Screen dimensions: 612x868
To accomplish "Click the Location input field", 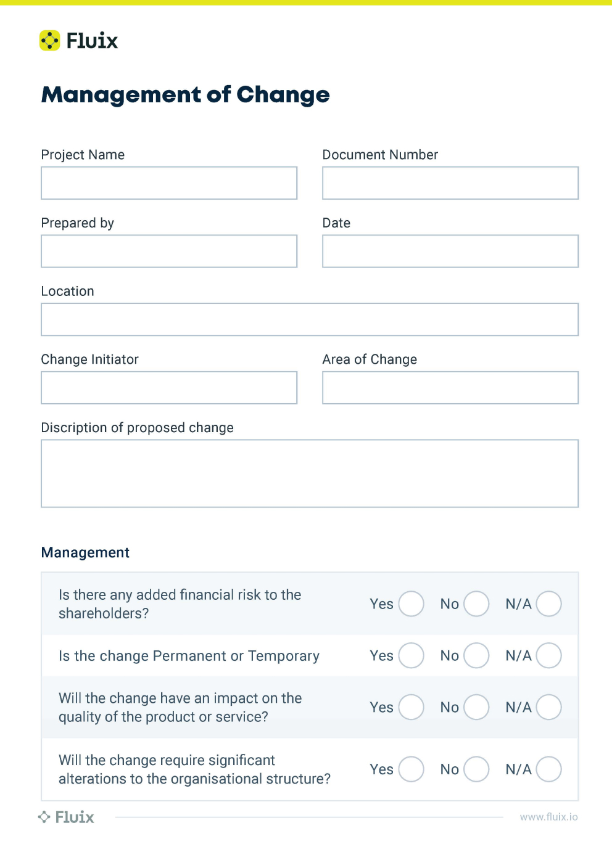I will [310, 319].
